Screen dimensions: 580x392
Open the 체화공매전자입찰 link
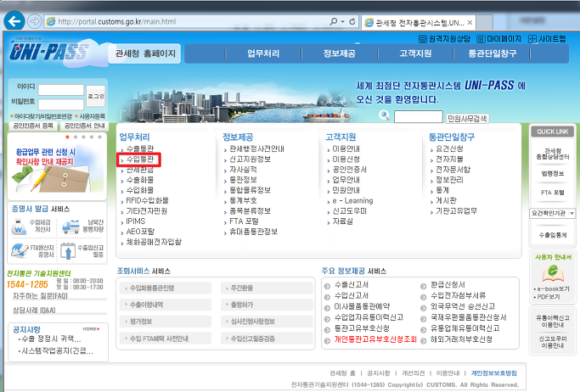(x=154, y=242)
